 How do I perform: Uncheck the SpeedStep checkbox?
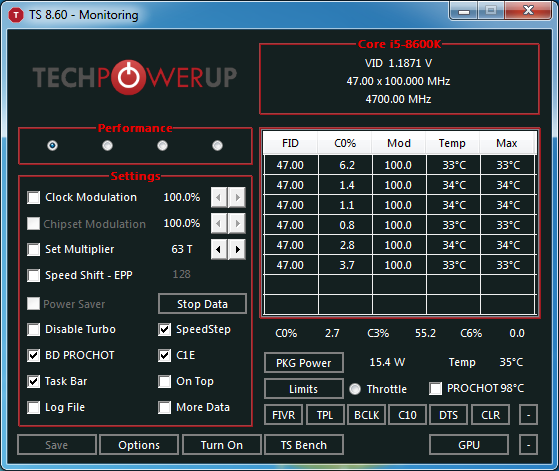tap(164, 329)
